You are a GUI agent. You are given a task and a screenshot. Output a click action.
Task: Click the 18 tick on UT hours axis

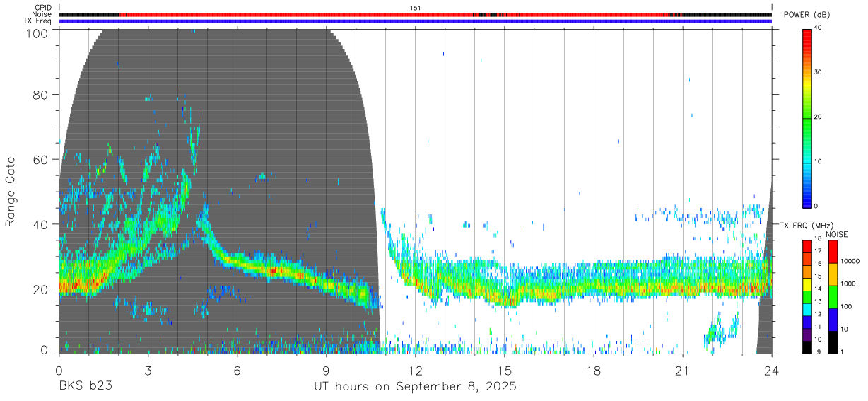594,371
